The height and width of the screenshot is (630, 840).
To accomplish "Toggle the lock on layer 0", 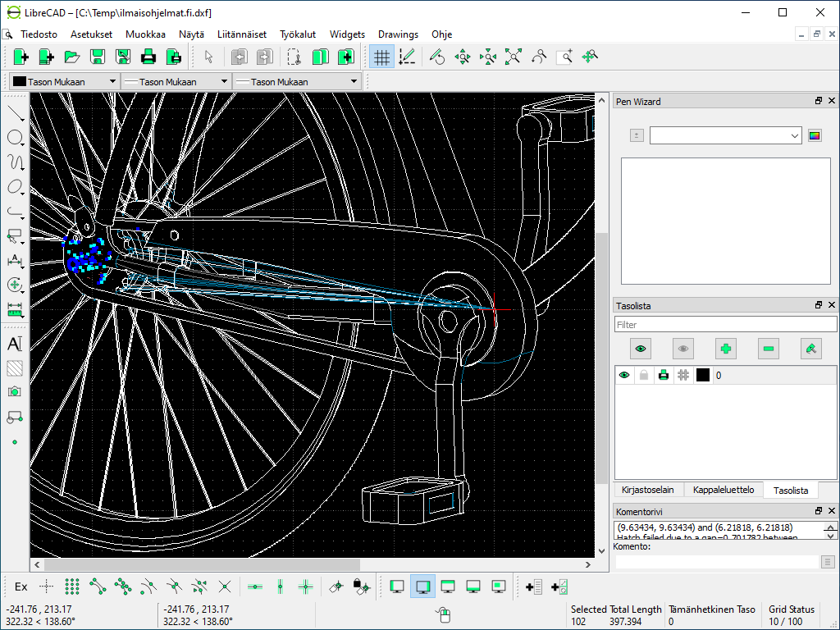I will coord(644,376).
